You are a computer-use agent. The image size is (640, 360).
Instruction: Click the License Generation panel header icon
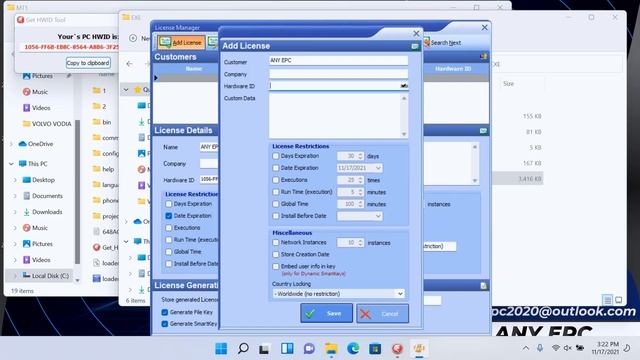pyautogui.click(x=484, y=286)
